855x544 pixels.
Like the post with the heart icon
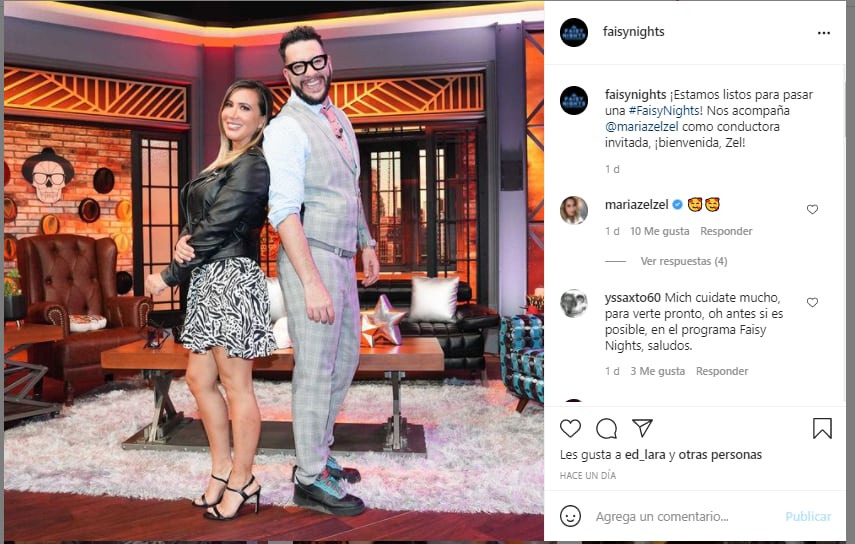point(570,428)
